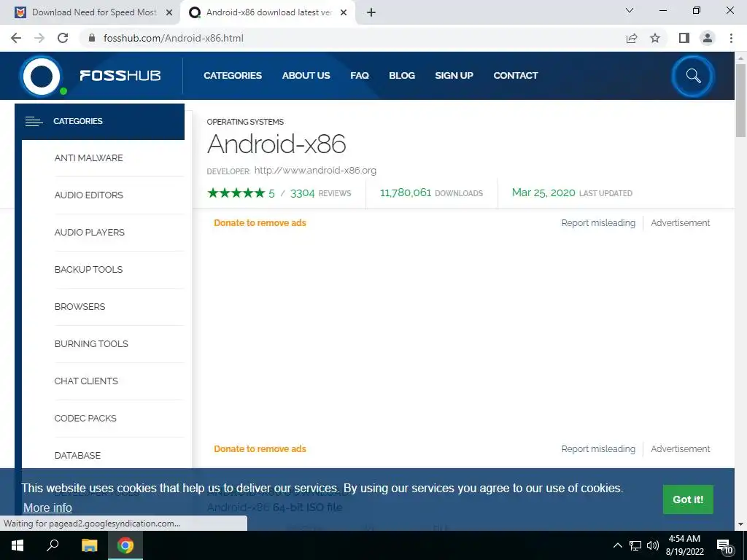The image size is (747, 560).
Task: Click the FOSSHUB wordmark in header
Action: 120,76
